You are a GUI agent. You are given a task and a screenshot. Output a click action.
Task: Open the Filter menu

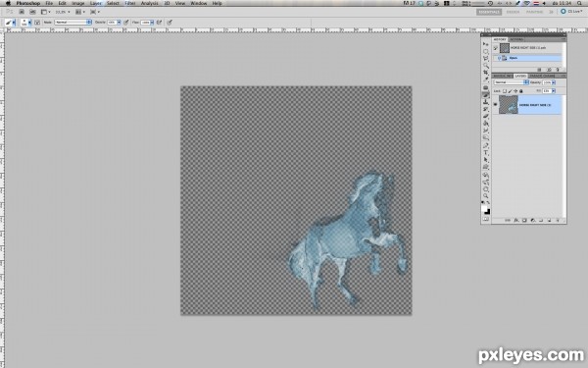pos(130,3)
